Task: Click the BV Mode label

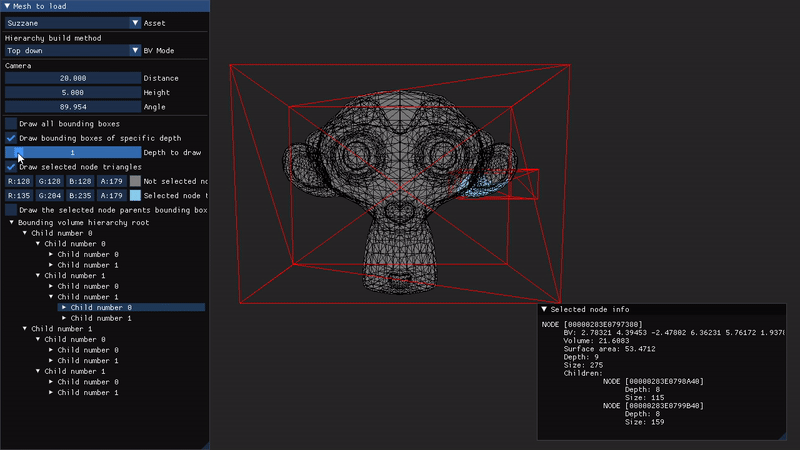Action: (159, 51)
